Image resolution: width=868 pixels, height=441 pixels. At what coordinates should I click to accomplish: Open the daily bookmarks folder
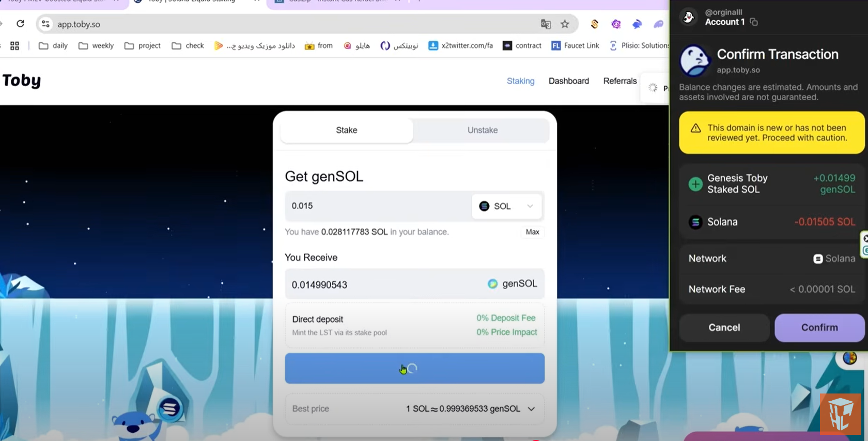click(x=53, y=45)
